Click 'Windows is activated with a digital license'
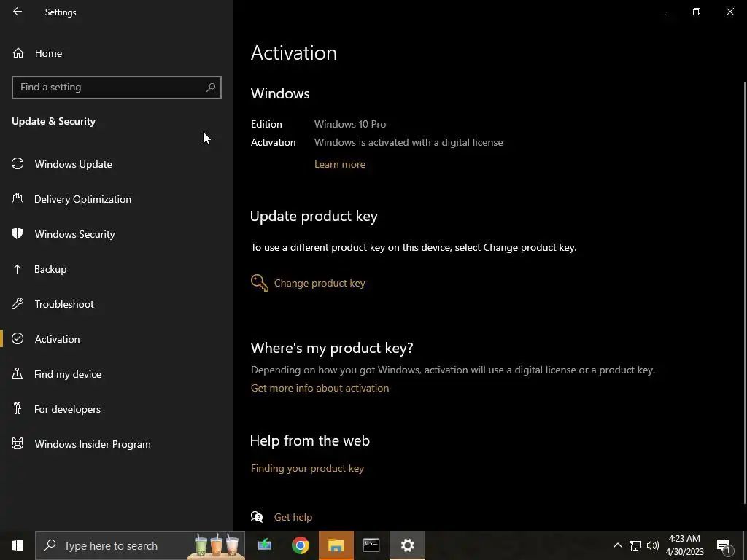 pyautogui.click(x=409, y=142)
